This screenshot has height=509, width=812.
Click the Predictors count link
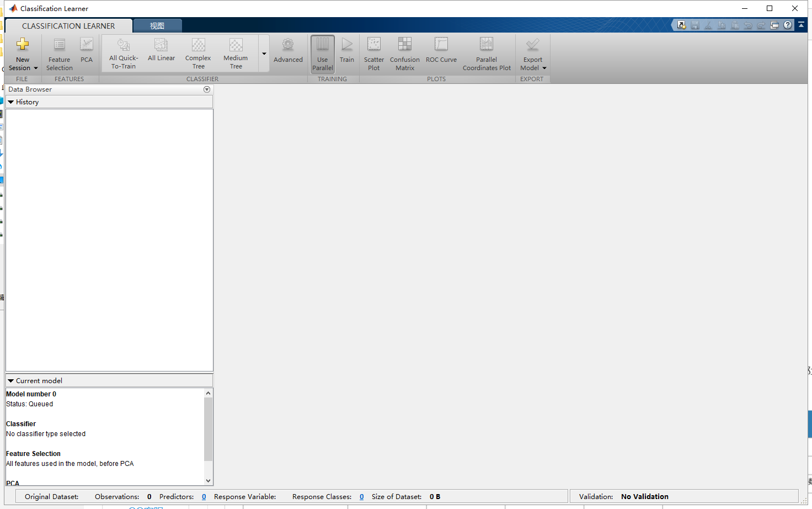[204, 497]
